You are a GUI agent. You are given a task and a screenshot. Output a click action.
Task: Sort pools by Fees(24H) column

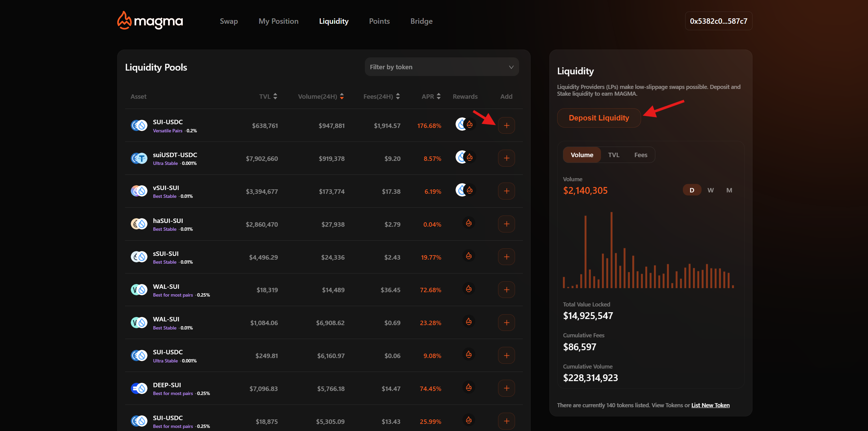pos(382,97)
